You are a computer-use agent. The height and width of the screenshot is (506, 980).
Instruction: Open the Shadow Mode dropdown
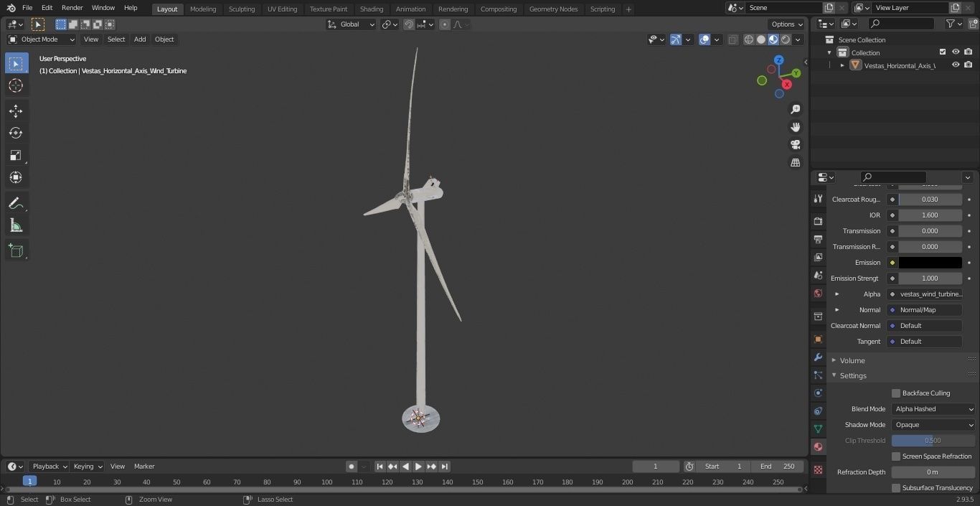coord(934,425)
